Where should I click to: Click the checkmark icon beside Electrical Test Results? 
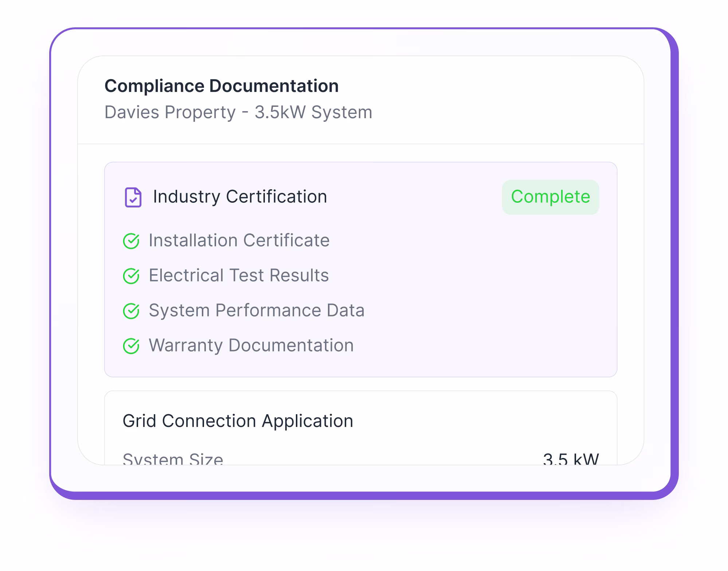pos(132,275)
